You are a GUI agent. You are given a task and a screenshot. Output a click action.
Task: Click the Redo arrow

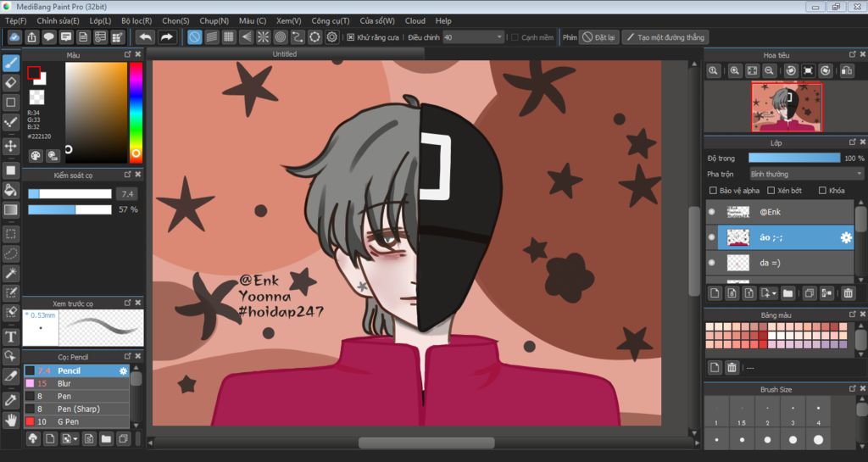166,37
